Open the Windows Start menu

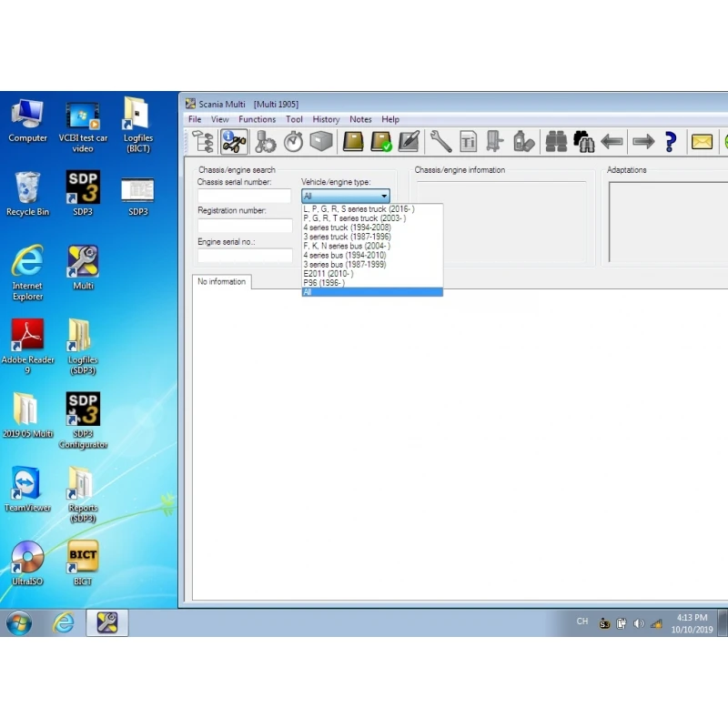point(19,622)
